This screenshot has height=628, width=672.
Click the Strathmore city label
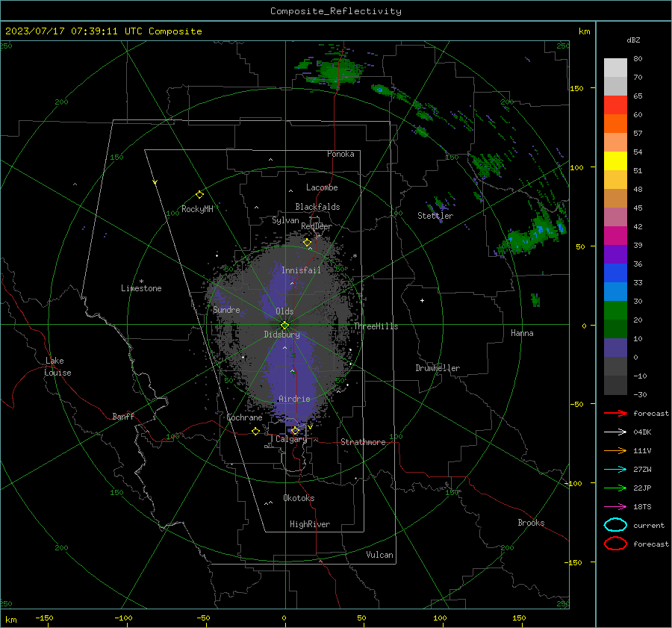click(364, 442)
